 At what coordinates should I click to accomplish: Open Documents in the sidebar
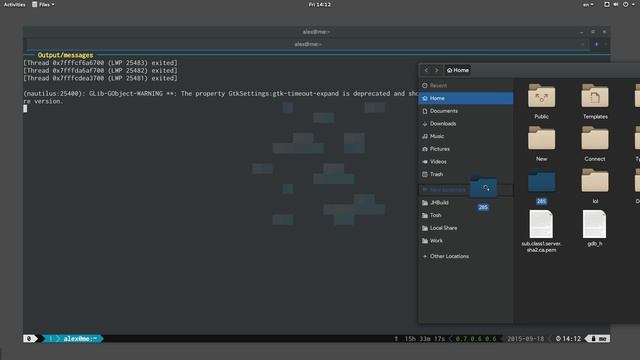[x=466, y=111]
